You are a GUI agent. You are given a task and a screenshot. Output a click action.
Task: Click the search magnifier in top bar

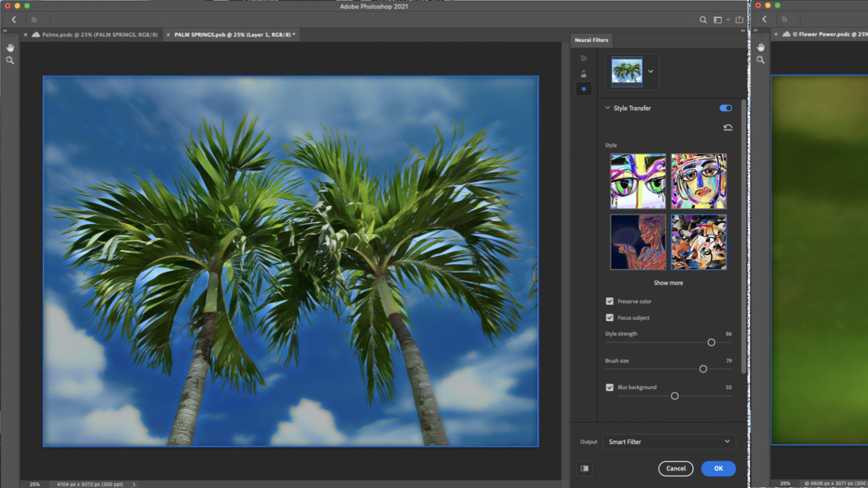click(x=703, y=20)
